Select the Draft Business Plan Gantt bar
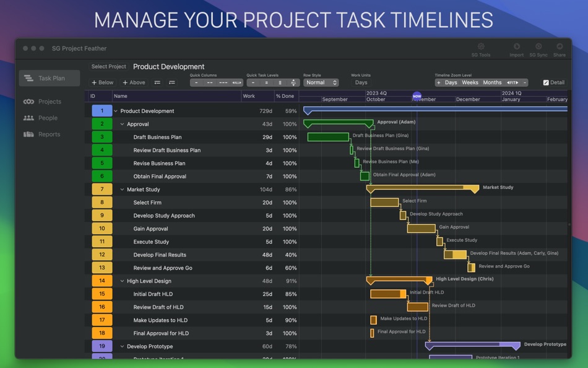This screenshot has width=588, height=368. pos(328,137)
